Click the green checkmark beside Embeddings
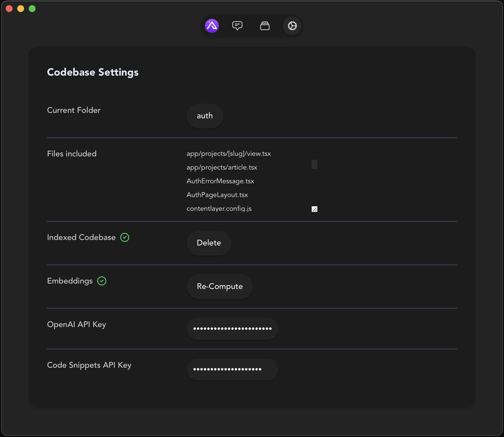 [102, 281]
